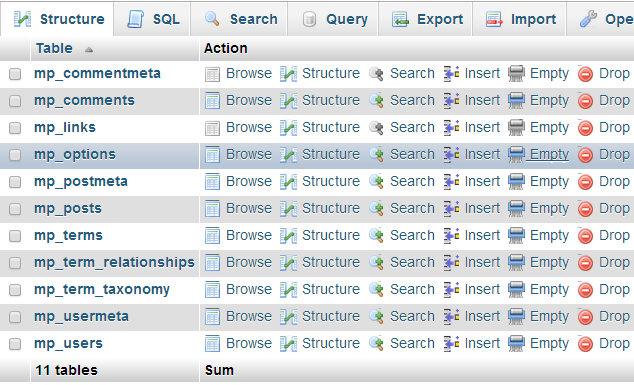
Task: Click the red Drop icon for mp_options
Action: click(585, 155)
